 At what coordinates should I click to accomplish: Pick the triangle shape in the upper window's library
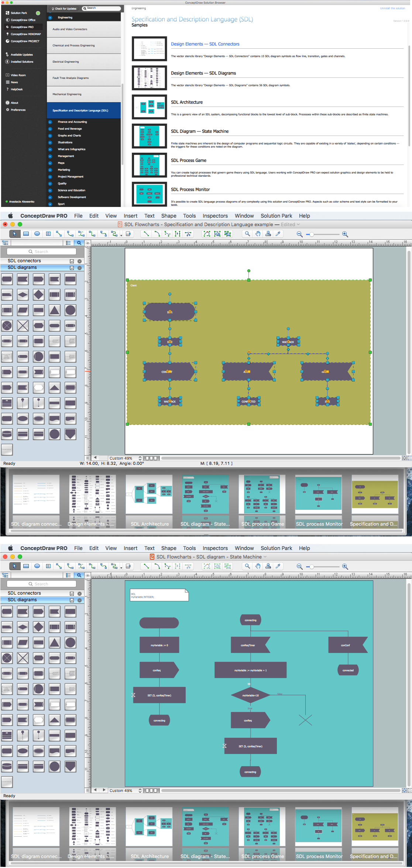tap(55, 310)
